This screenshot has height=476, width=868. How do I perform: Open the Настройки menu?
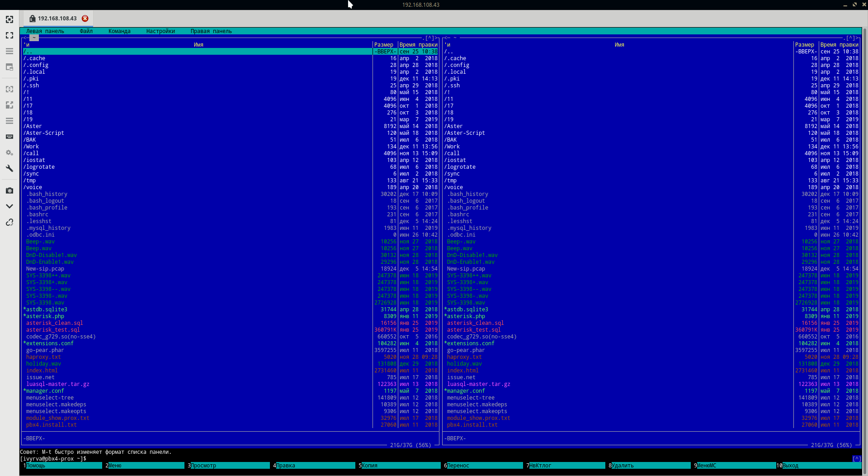[x=160, y=31]
